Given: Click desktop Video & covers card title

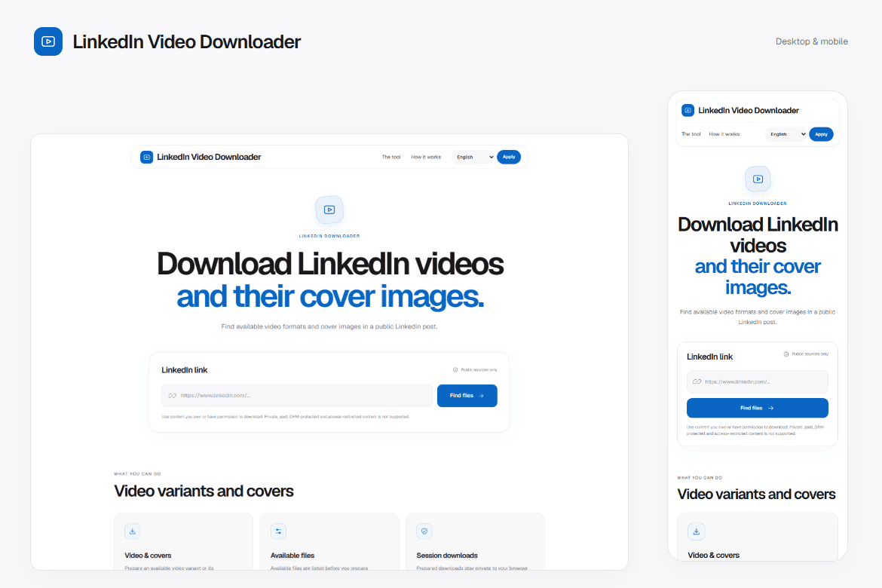Looking at the screenshot, I should (x=148, y=556).
